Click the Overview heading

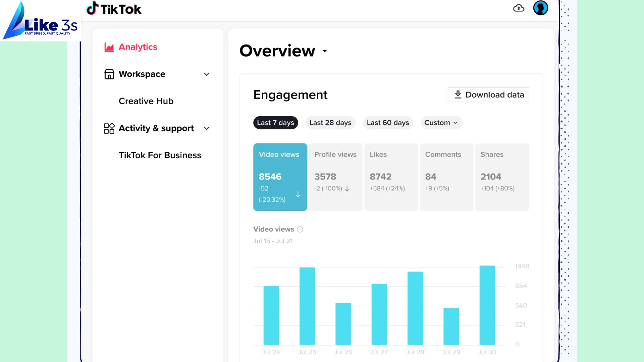tap(277, 51)
